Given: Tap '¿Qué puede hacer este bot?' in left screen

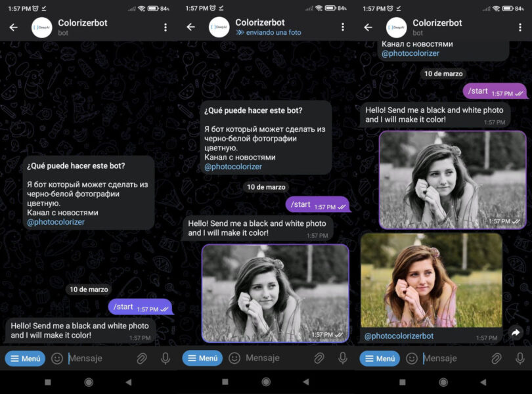Looking at the screenshot, I should (76, 166).
